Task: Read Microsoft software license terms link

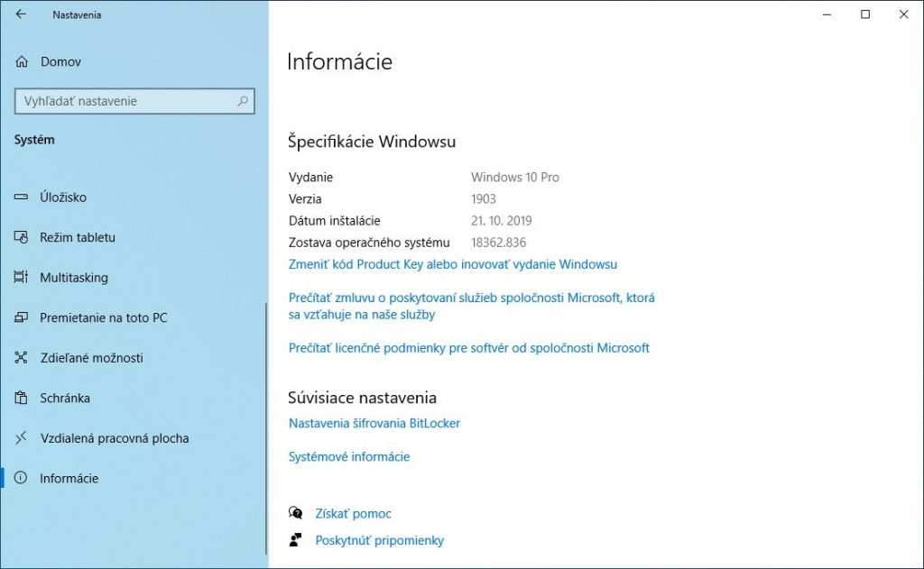Action: tap(468, 348)
